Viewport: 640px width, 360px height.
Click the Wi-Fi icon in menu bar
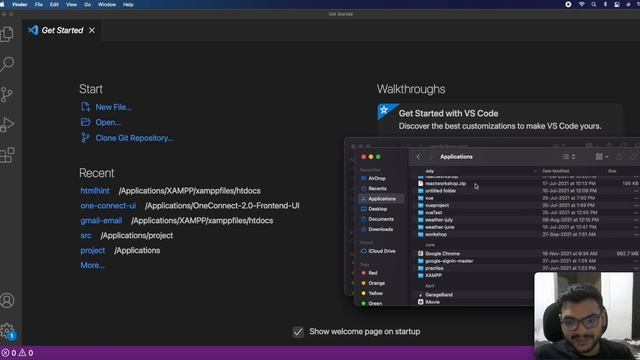coord(582,4)
